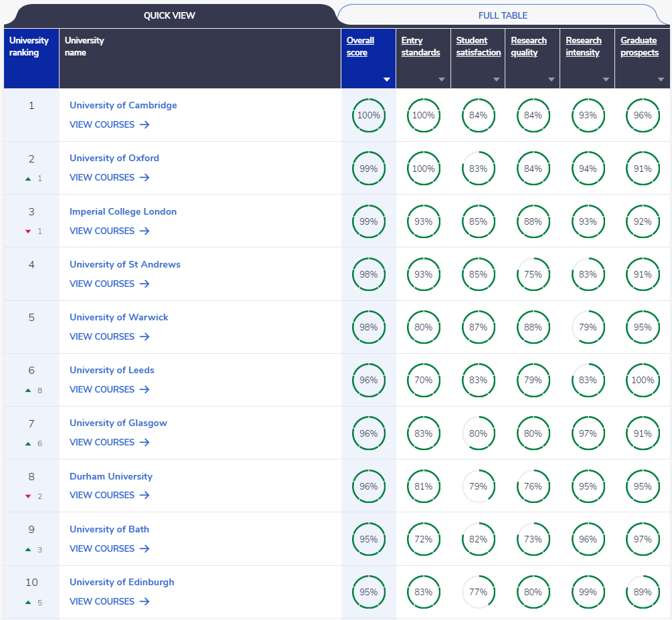Sort by Research intensity column header

[x=583, y=46]
